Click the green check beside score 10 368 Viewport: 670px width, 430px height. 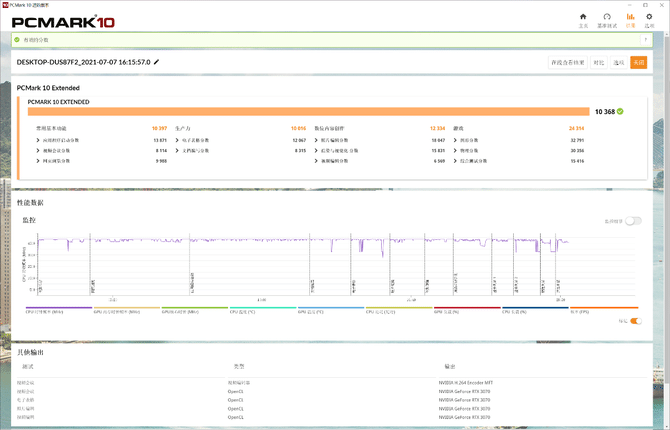pyautogui.click(x=620, y=112)
